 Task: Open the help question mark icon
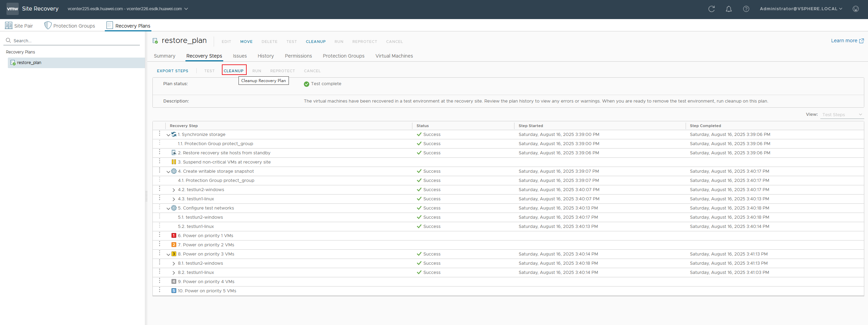click(746, 9)
